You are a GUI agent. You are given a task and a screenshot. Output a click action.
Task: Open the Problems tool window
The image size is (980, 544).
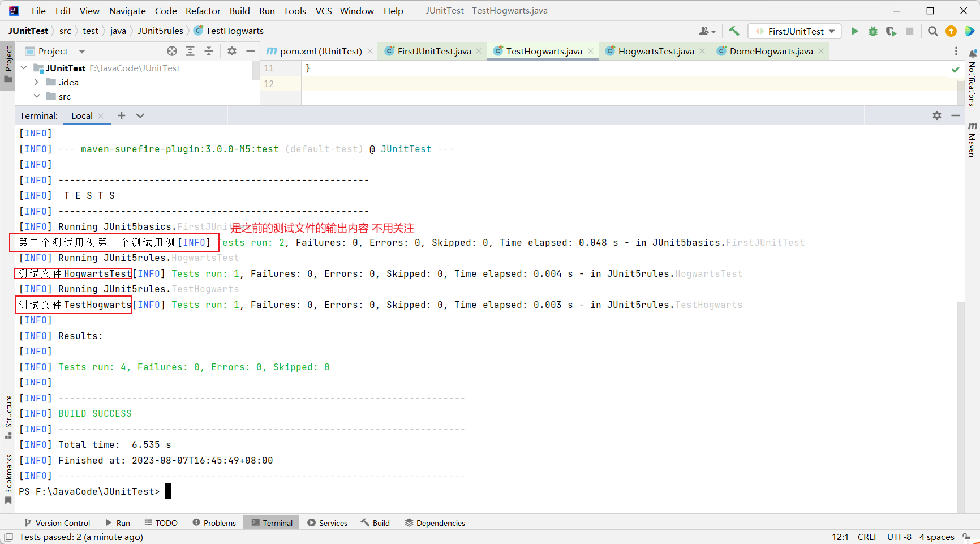coord(214,522)
